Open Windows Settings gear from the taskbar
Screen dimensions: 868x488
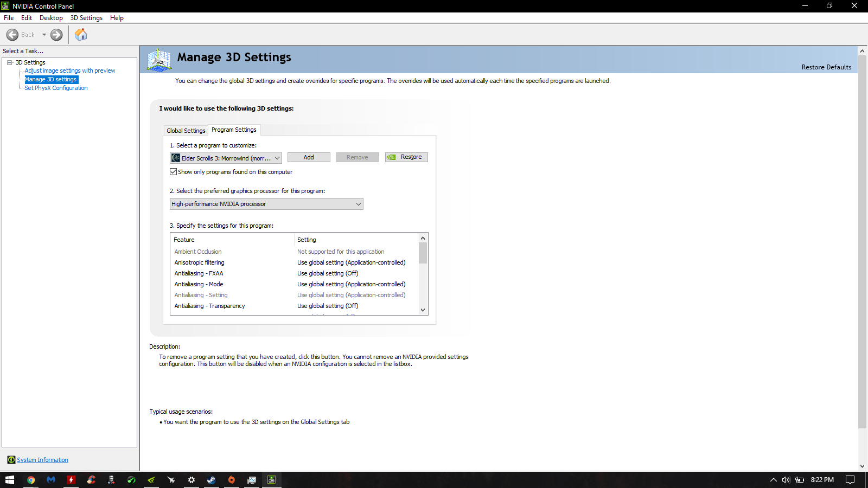point(192,480)
